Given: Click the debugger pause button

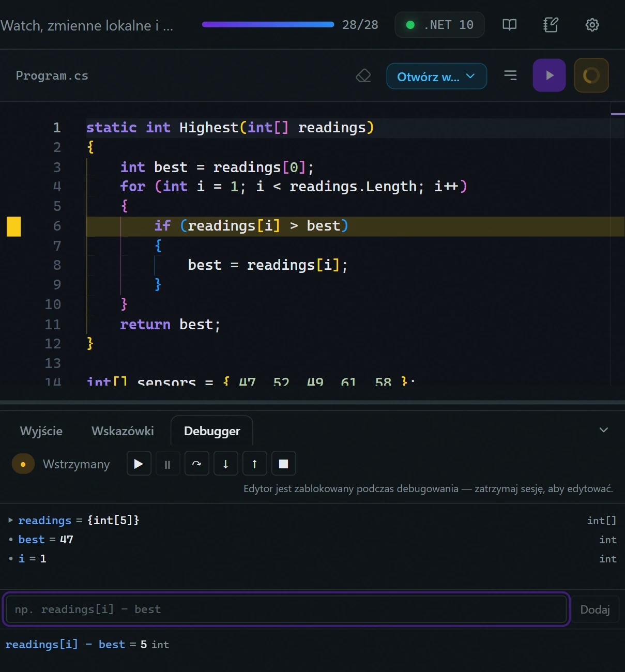Looking at the screenshot, I should click(x=167, y=463).
